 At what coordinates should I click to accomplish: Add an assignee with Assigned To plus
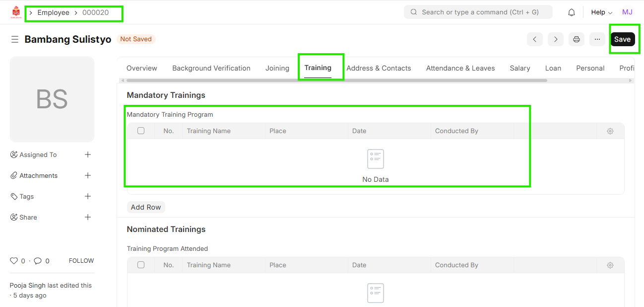pyautogui.click(x=88, y=154)
